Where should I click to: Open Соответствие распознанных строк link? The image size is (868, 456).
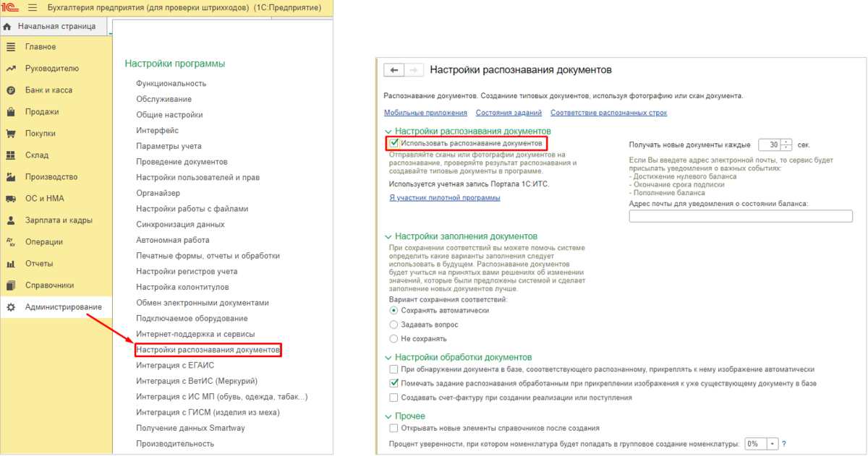pyautogui.click(x=608, y=113)
